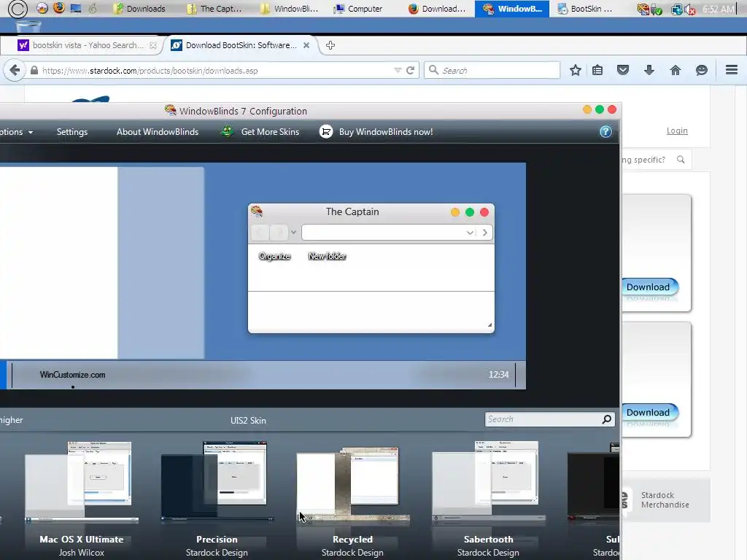Image resolution: width=747 pixels, height=560 pixels.
Task: Click the Firefox quick launch icon
Action: coord(58,7)
